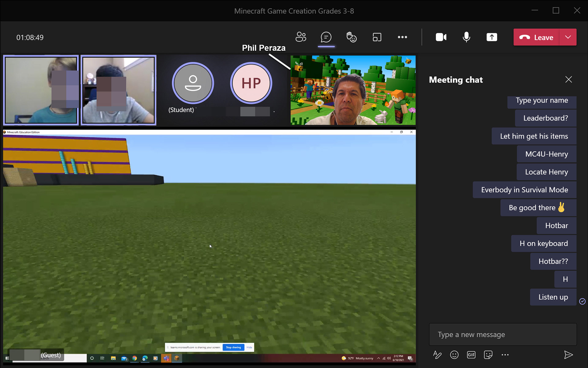The height and width of the screenshot is (368, 588).
Task: Click in the Type a new message field
Action: 502,334
